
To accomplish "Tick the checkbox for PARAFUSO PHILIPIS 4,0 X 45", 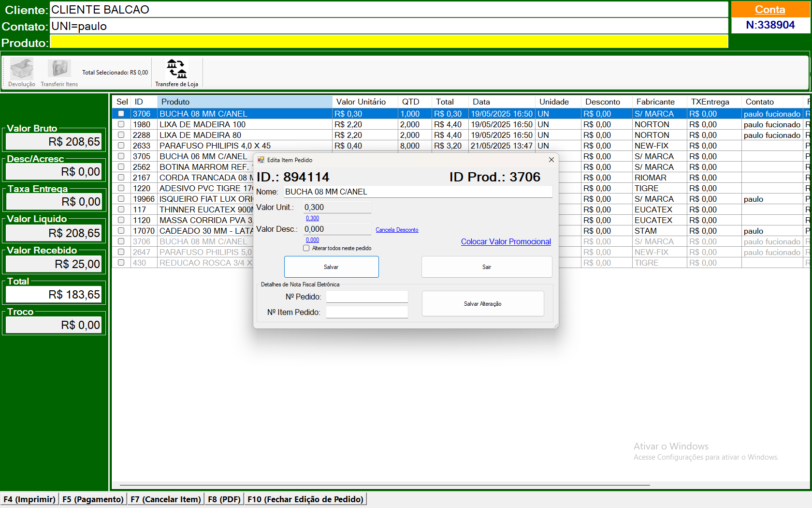I will coord(121,146).
